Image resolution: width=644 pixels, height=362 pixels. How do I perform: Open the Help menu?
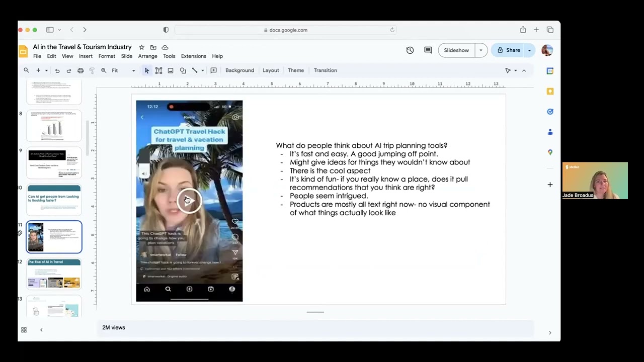click(x=217, y=56)
